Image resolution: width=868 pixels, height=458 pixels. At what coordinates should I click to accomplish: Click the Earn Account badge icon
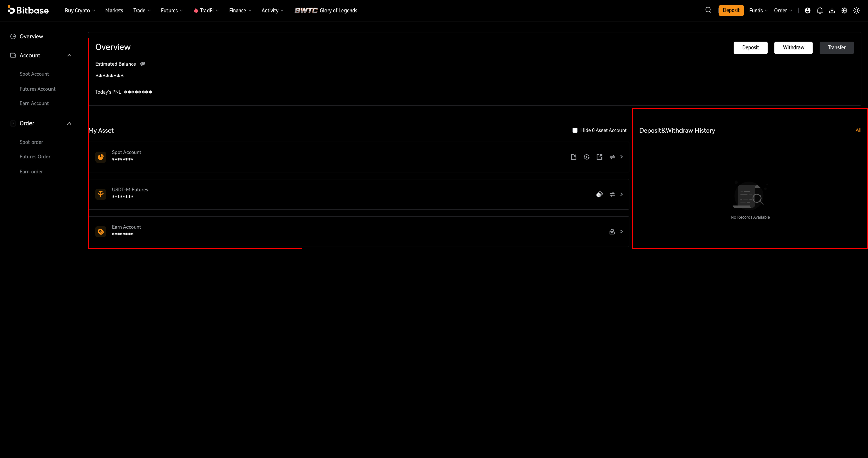coord(101,232)
